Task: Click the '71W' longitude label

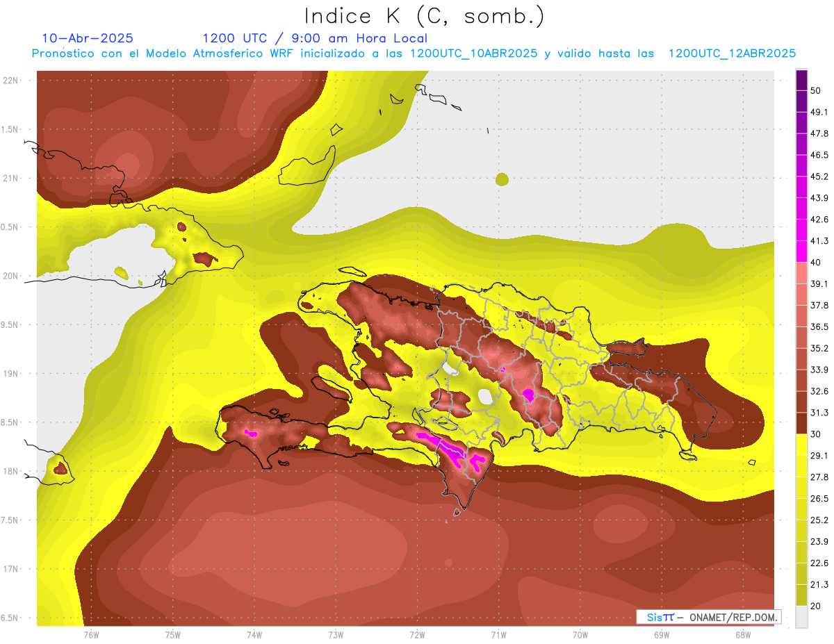Action: [498, 635]
